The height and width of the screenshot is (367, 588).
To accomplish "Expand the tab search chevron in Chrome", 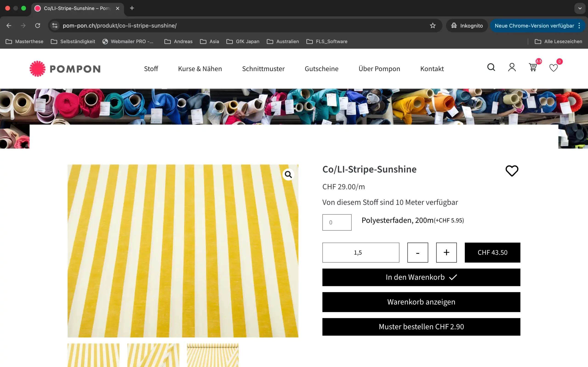I will pyautogui.click(x=580, y=8).
